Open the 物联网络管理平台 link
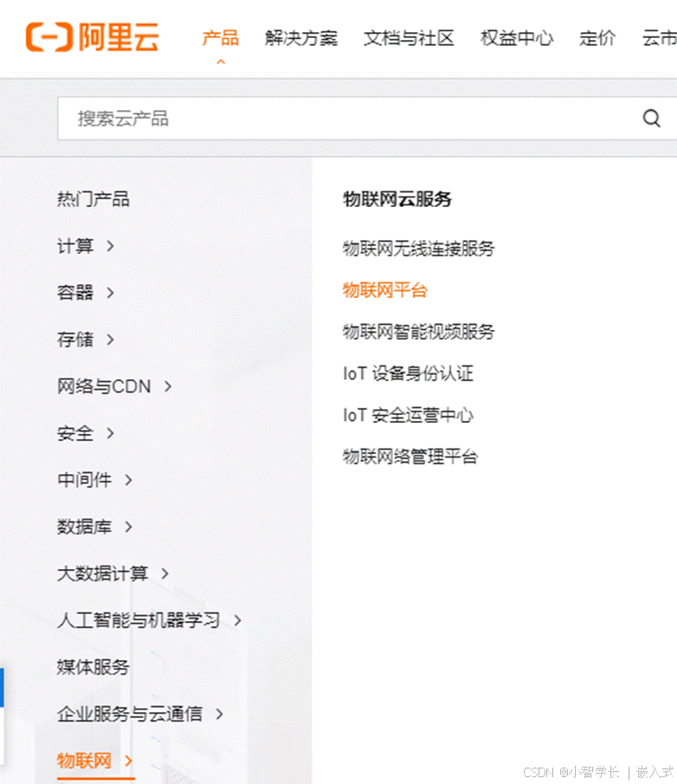Screen dimensions: 677x784 click(x=410, y=457)
